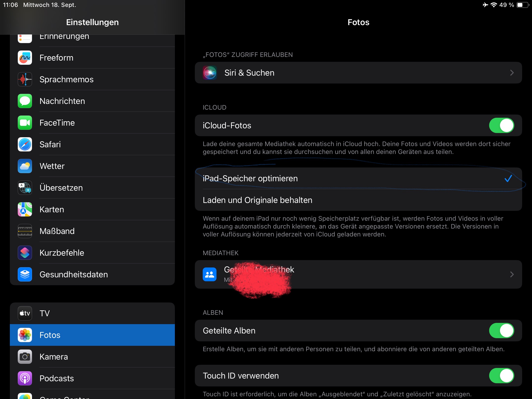
Task: Tap the green Nachrichten bubble icon
Action: click(x=25, y=101)
